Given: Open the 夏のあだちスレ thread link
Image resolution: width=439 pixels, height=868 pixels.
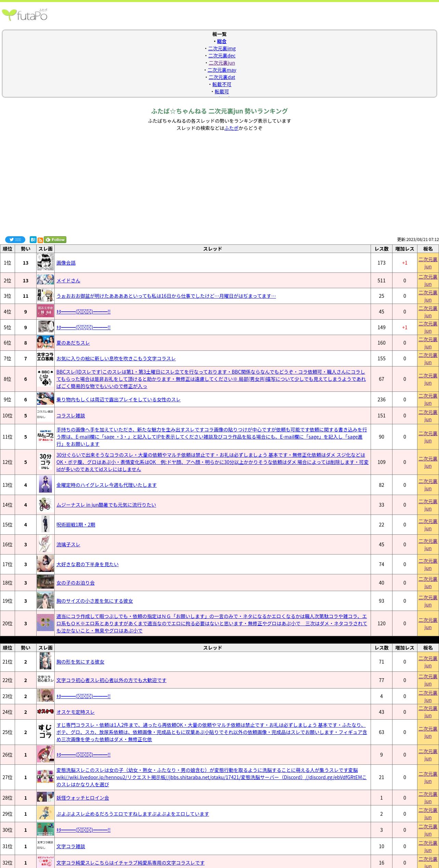Looking at the screenshot, I should 73,343.
